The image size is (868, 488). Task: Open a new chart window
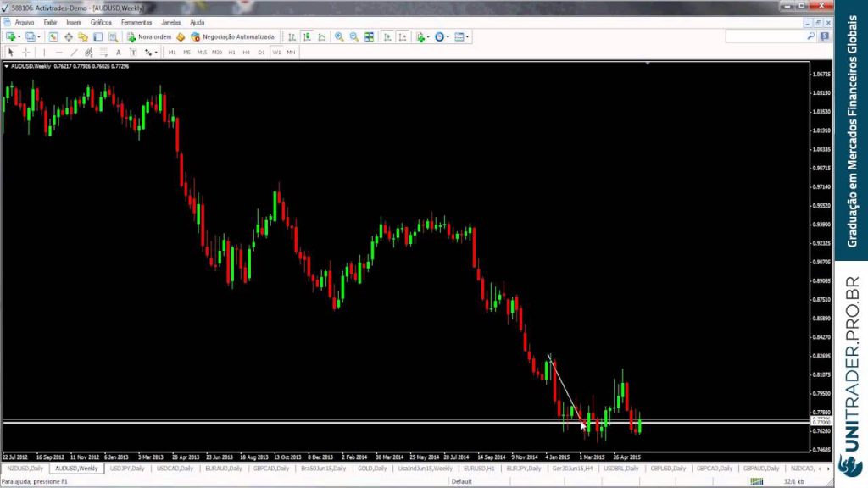(10, 37)
